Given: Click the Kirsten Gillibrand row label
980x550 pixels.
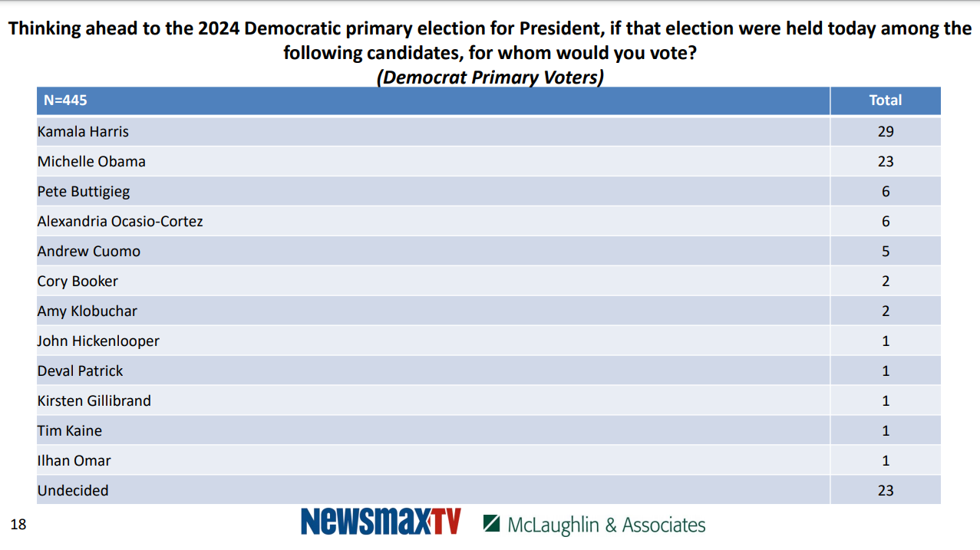Looking at the screenshot, I should tap(94, 401).
